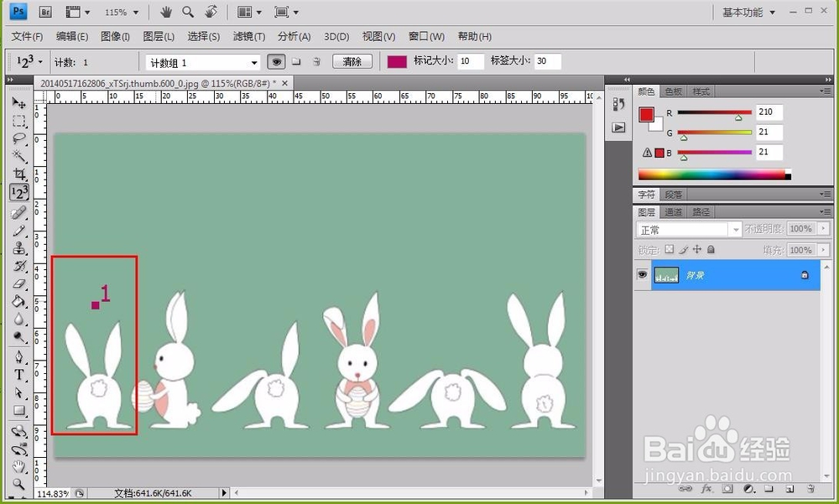Select the Paint Bucket tool
The width and height of the screenshot is (839, 504).
[x=18, y=301]
